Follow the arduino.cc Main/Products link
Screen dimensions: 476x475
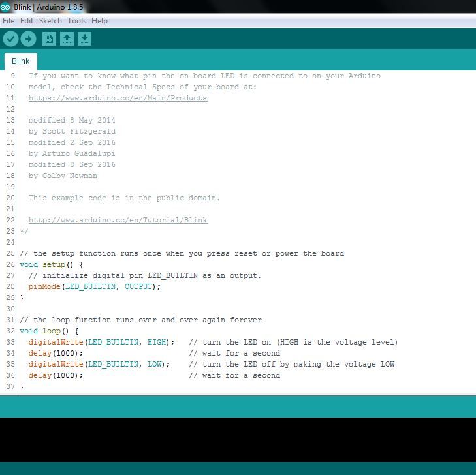point(118,99)
